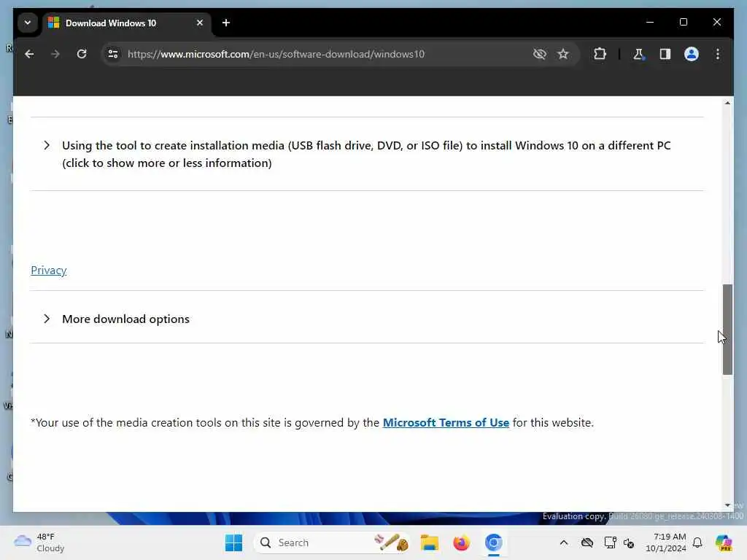The height and width of the screenshot is (560, 747).
Task: Click the taskbar Search box
Action: pos(332,542)
